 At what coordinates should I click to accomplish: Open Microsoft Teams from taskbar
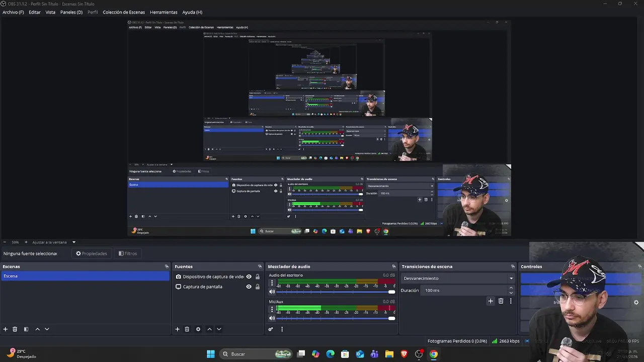(374, 354)
